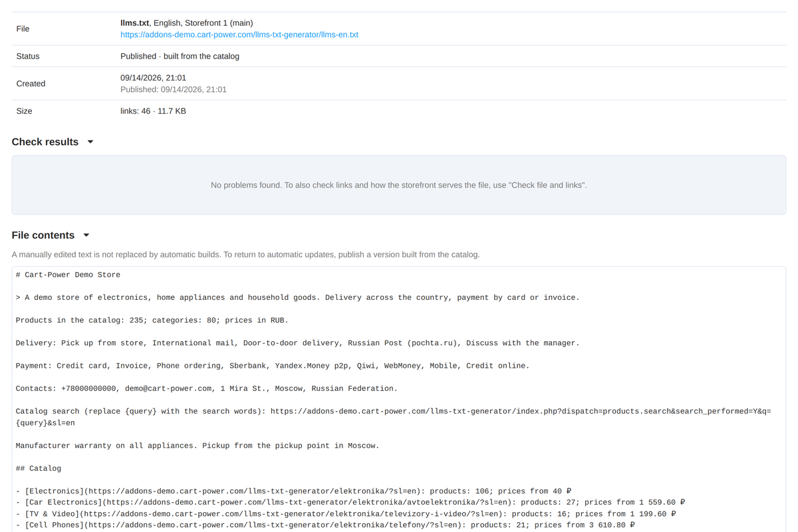The width and height of the screenshot is (798, 532).
Task: Click the 'Published: 09/14/2026, 21:01' line
Action: (174, 89)
